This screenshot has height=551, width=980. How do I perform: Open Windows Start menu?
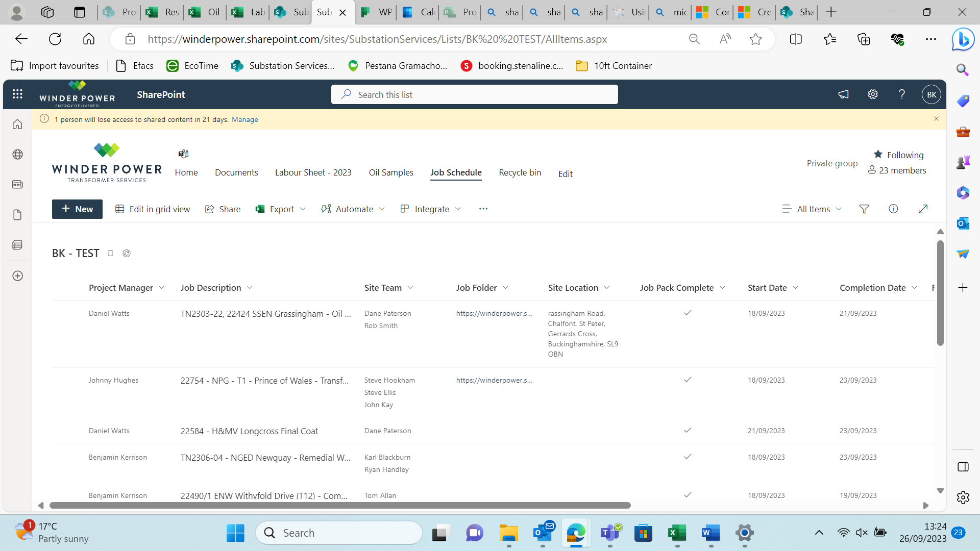point(235,533)
